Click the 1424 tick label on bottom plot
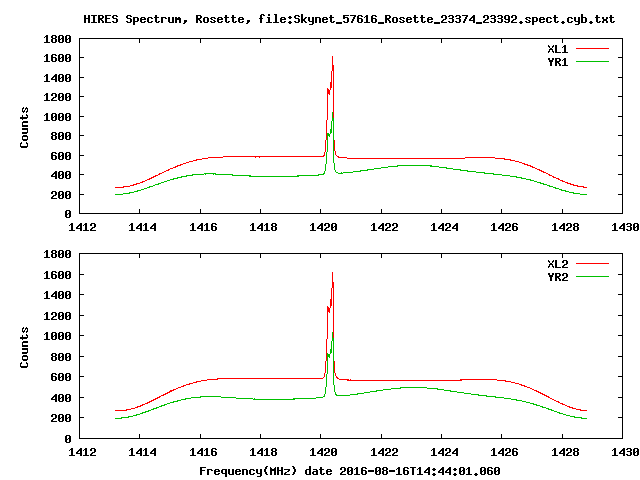Viewport: 640px width, 480px height. [444, 452]
